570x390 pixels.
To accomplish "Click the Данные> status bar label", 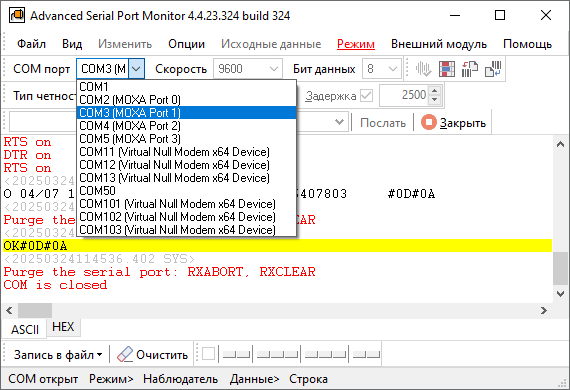I will pos(254,379).
